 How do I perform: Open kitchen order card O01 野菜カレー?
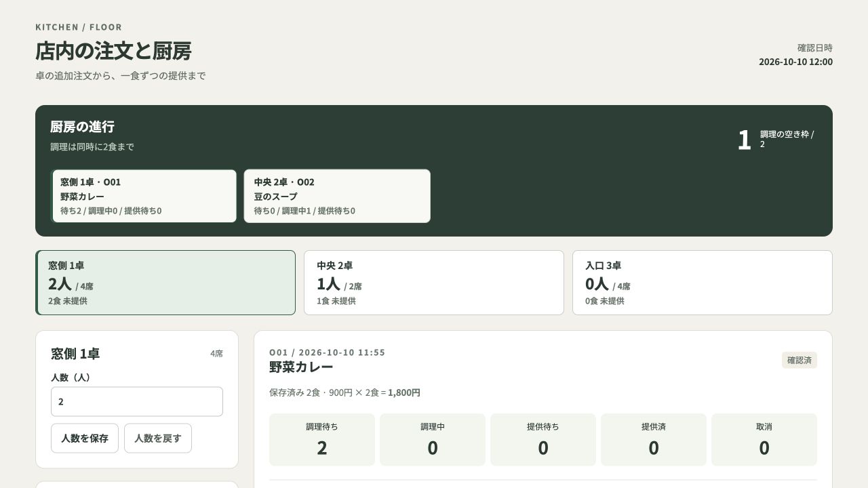pyautogui.click(x=144, y=196)
